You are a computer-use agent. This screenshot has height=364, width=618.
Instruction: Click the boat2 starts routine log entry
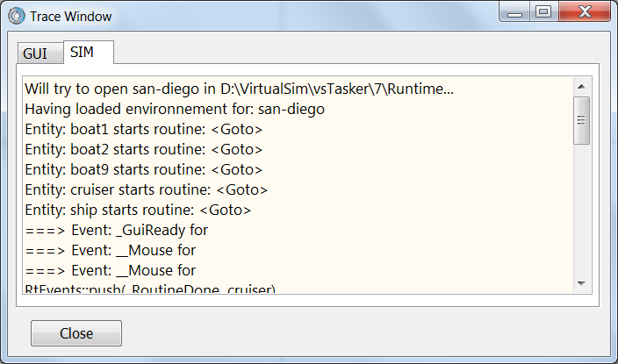click(x=143, y=149)
